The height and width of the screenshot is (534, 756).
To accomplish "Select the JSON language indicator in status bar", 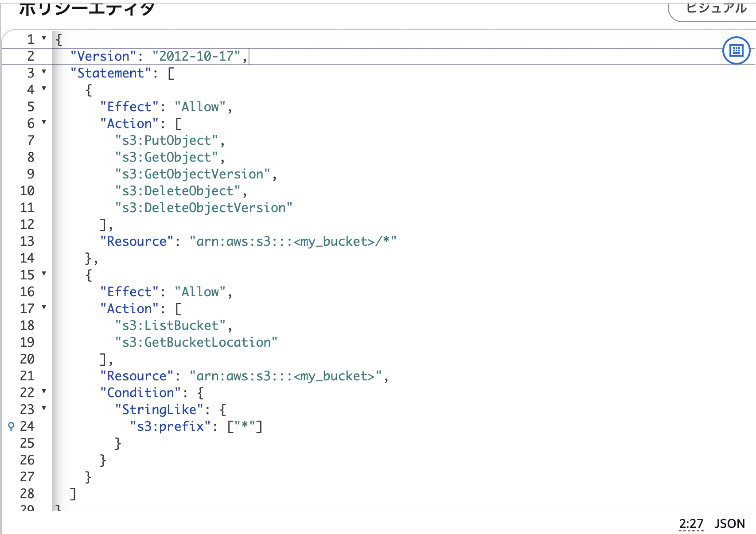I will (729, 523).
